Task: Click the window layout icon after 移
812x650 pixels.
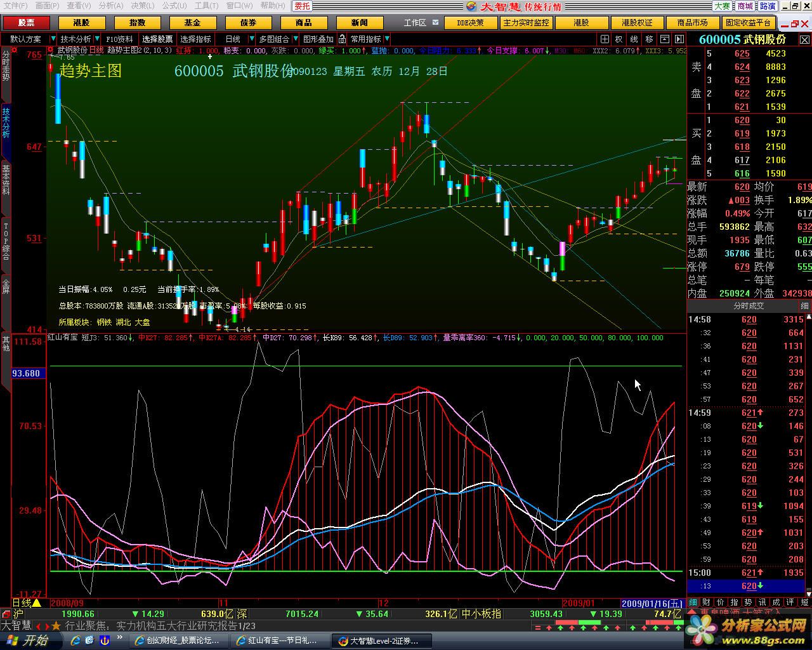Action: point(665,39)
